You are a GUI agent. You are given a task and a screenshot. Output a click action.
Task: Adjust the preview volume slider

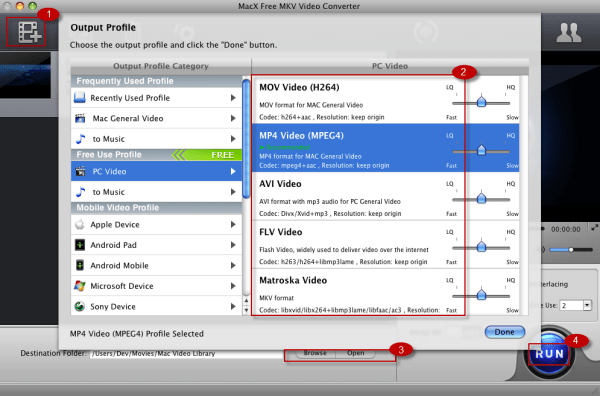571,250
